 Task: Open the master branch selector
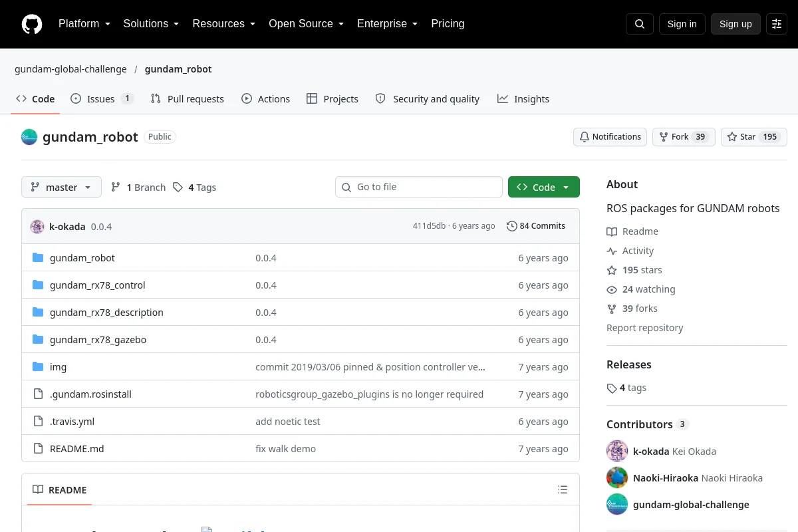click(61, 188)
